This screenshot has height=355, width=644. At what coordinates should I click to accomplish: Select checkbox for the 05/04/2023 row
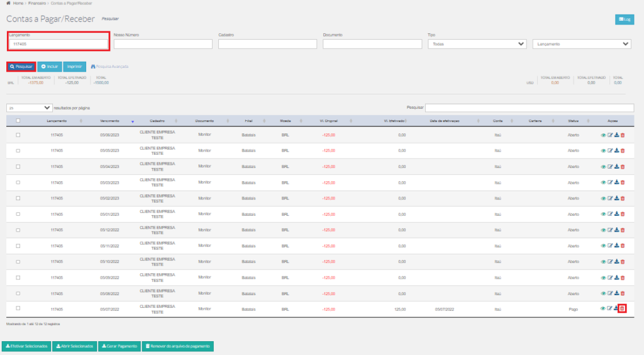[x=18, y=166]
